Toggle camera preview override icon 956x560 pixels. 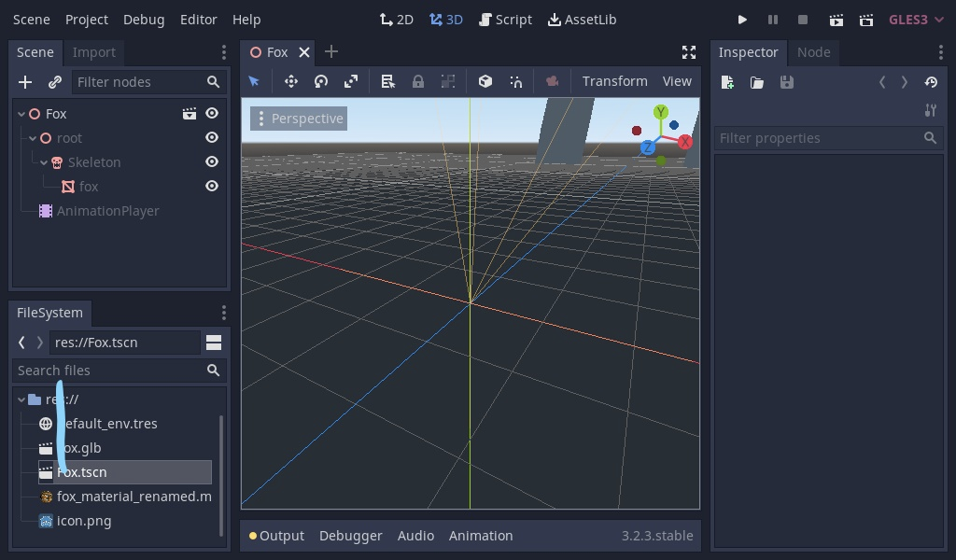[553, 81]
